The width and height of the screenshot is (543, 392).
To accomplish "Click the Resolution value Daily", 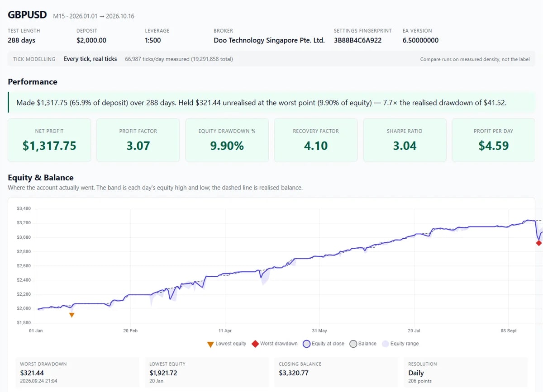I will point(416,373).
